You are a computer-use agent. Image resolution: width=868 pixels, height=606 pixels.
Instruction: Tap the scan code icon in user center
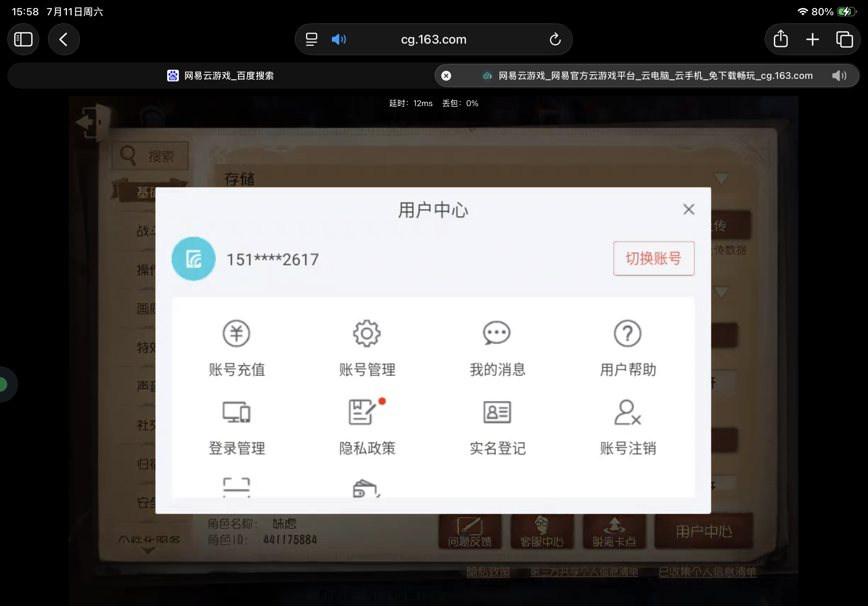click(x=236, y=487)
